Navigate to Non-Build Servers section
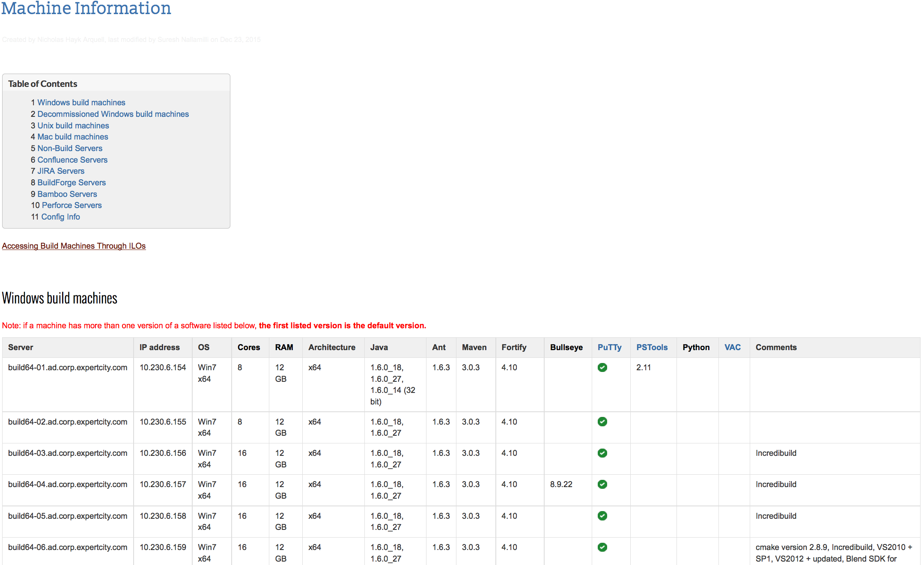Screen dimensions: 924x565 click(70, 148)
